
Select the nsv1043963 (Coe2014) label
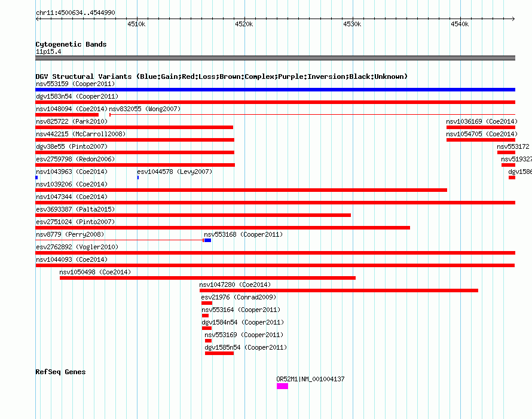72,172
